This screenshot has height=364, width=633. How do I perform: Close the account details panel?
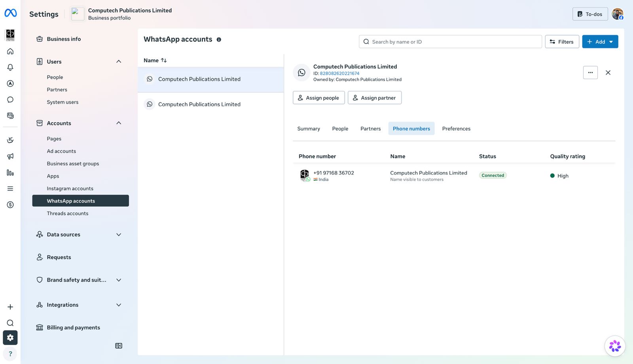tap(608, 72)
